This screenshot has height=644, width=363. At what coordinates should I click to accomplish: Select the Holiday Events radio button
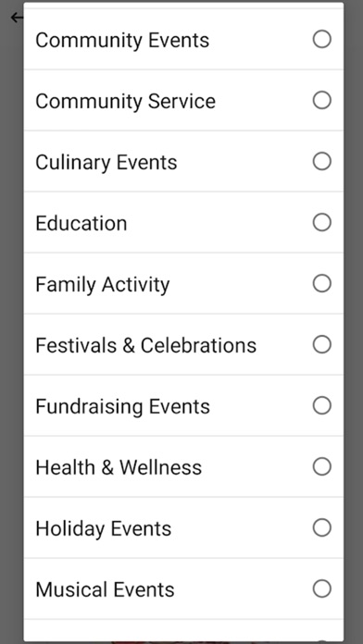[322, 527]
